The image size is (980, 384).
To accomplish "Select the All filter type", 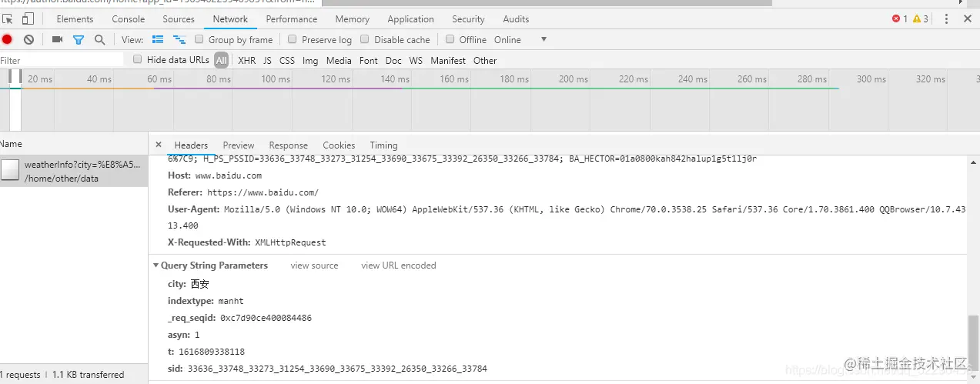I will [222, 60].
